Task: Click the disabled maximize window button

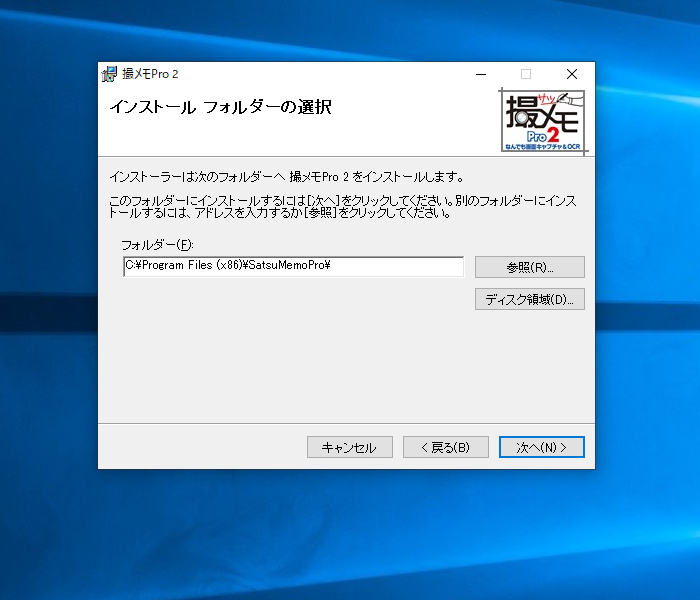Action: click(526, 74)
